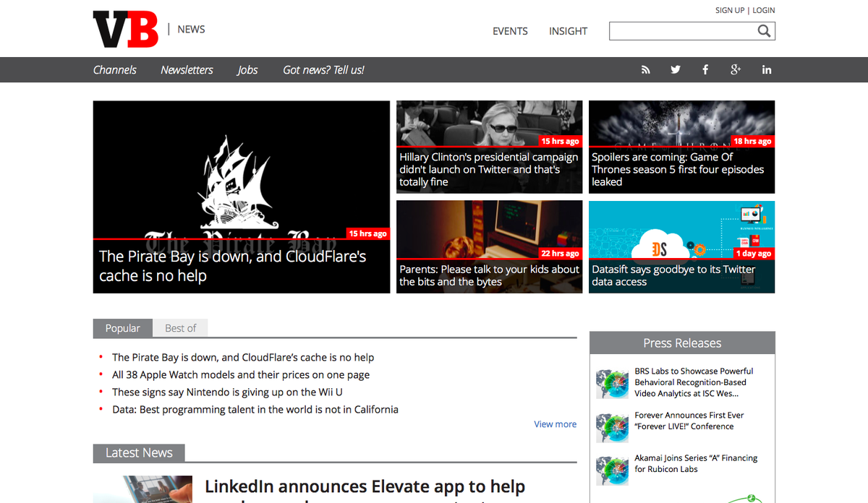Image resolution: width=868 pixels, height=503 pixels.
Task: Open popular item 'The Pirate Bay is down'
Action: 243,357
